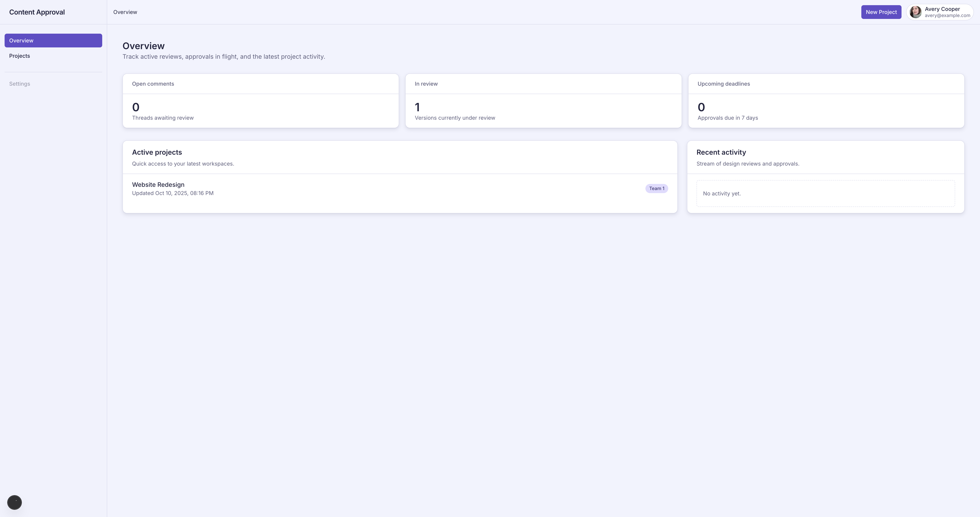Click the Active projects heading
The height and width of the screenshot is (517, 980).
point(157,152)
